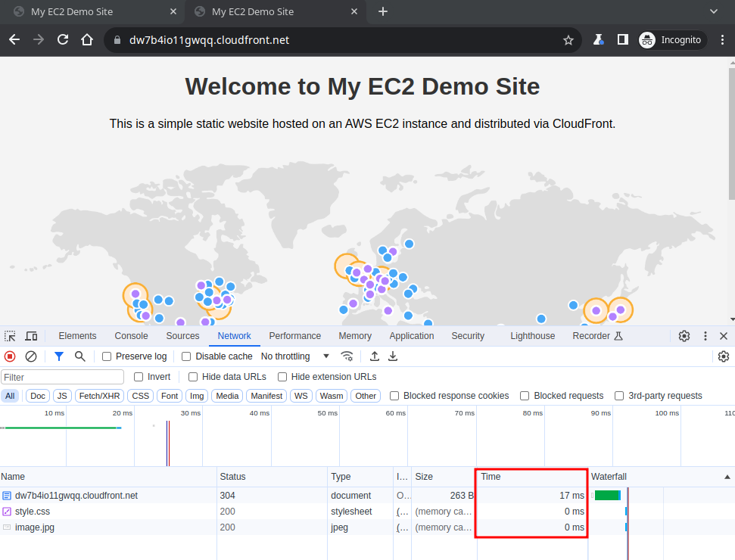Filter requests by Fetch/XHR type
Viewport: 735px width, 560px height.
click(x=99, y=396)
